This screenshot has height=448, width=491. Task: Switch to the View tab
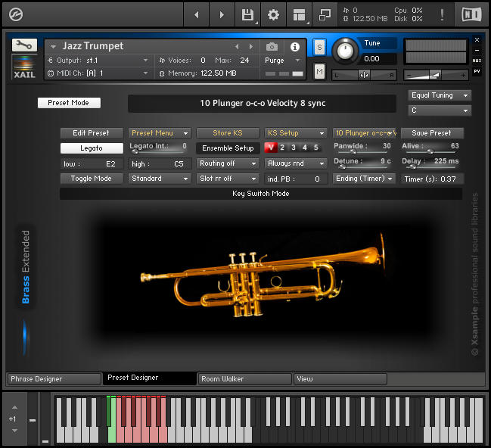[x=340, y=379]
